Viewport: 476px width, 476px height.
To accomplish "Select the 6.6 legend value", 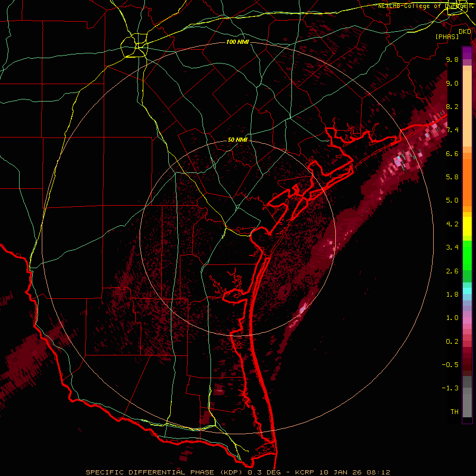I will point(452,153).
